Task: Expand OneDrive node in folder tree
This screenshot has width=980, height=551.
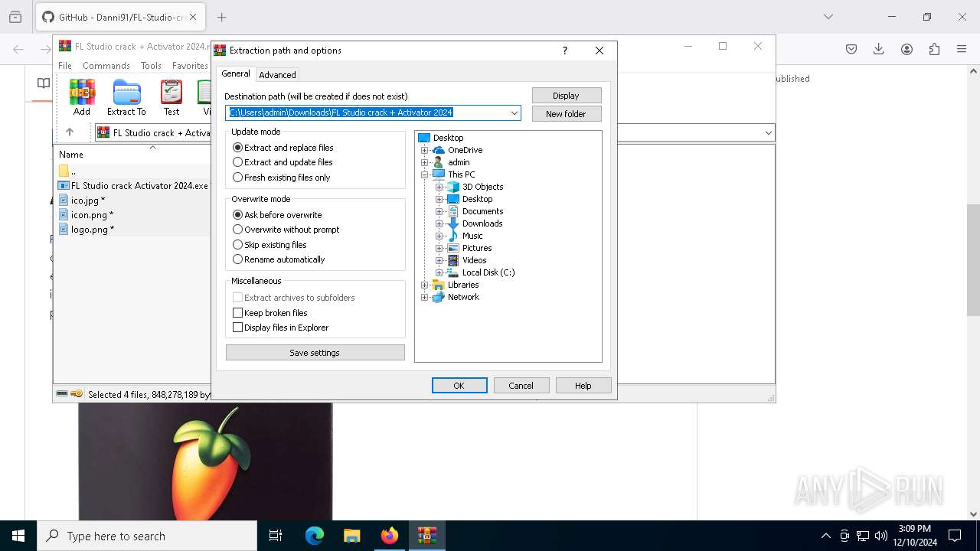Action: pyautogui.click(x=425, y=150)
